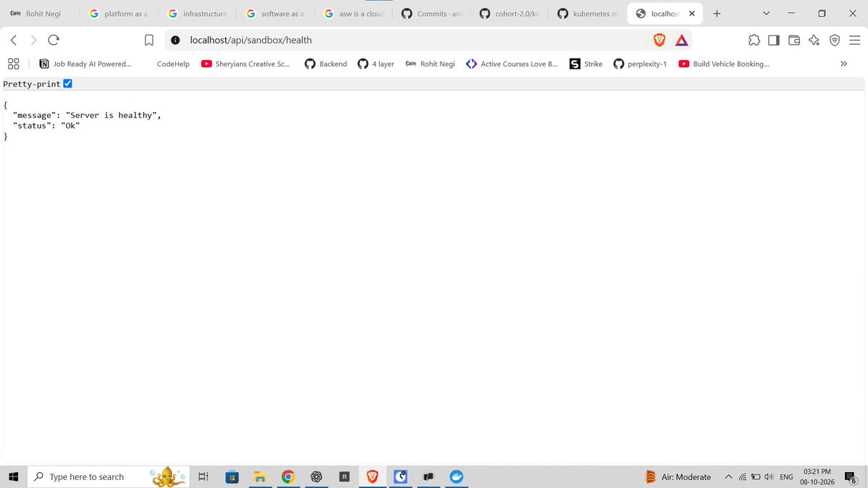
Task: Open Microsoft Store from taskbar
Action: click(231, 476)
